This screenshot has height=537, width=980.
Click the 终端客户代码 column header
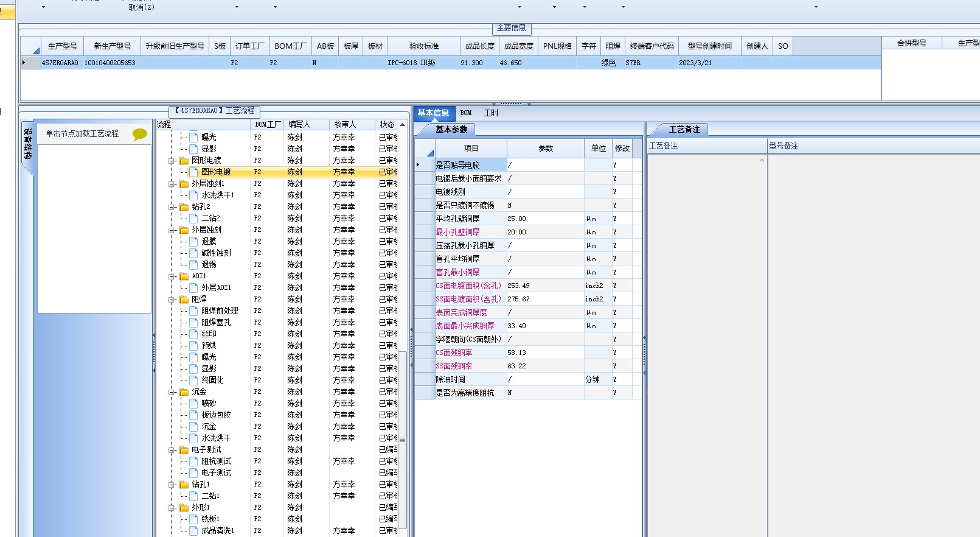point(652,46)
